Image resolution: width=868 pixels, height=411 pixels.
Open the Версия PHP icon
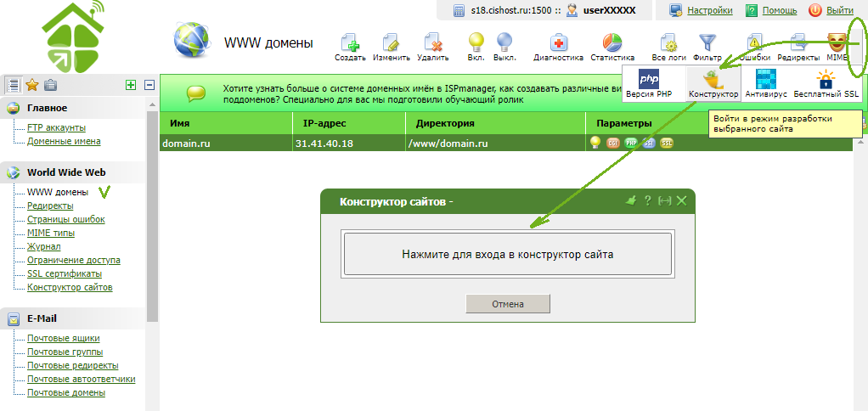click(650, 81)
